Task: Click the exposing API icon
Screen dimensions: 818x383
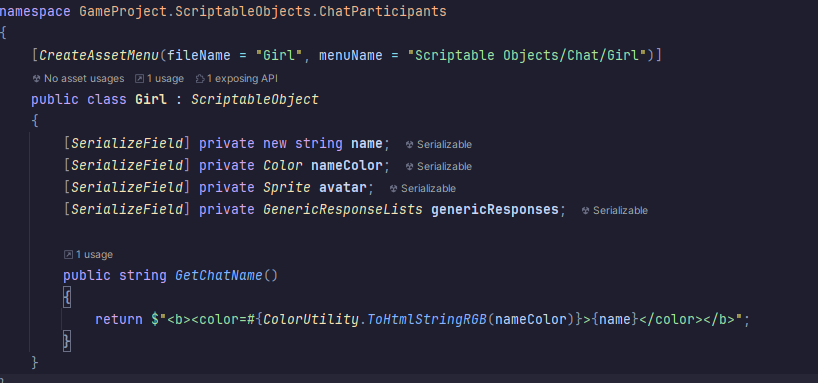Action: click(x=199, y=79)
